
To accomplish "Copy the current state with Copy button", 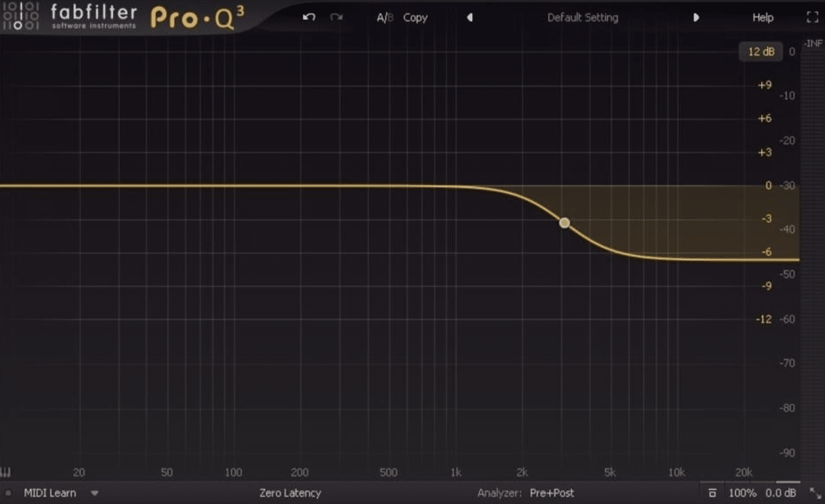I will pos(415,18).
